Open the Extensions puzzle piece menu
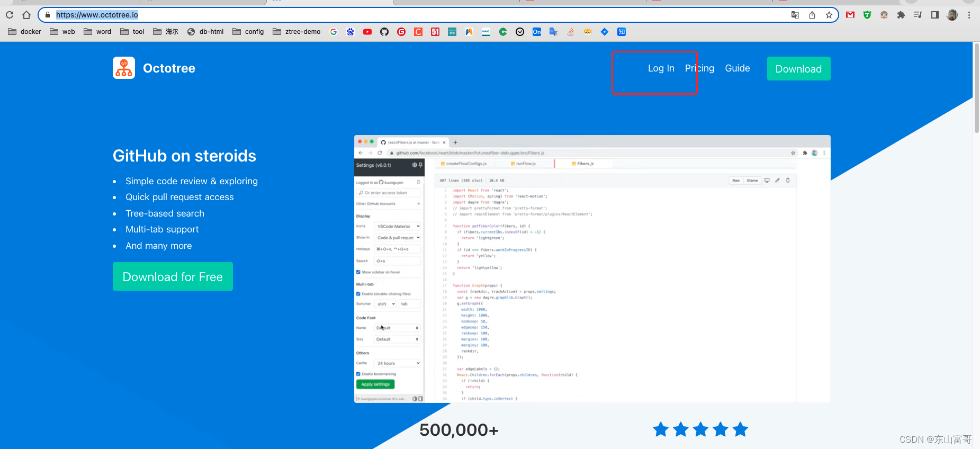The height and width of the screenshot is (449, 980). [x=901, y=15]
